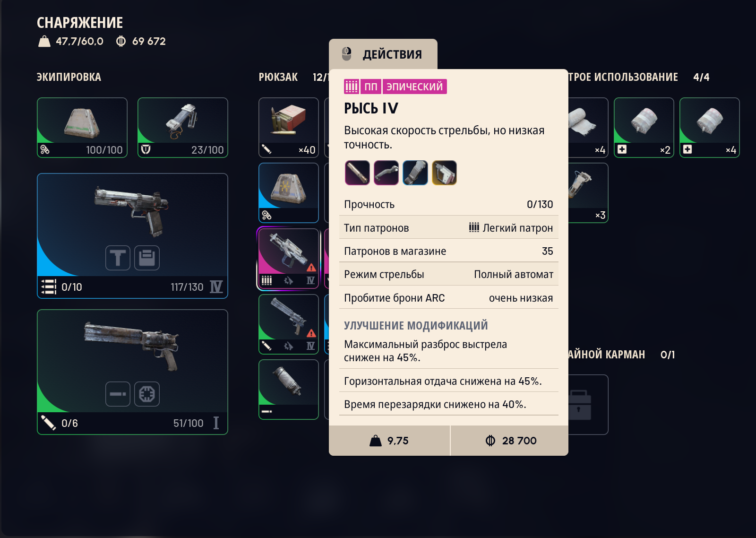This screenshot has height=538, width=756.
Task: Select the blue backpack item in inventory
Action: pos(289,193)
